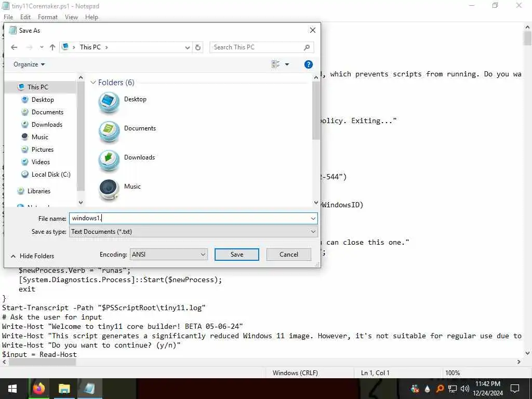This screenshot has height=399, width=532.
Task: Open the File name history dropdown
Action: pyautogui.click(x=313, y=219)
